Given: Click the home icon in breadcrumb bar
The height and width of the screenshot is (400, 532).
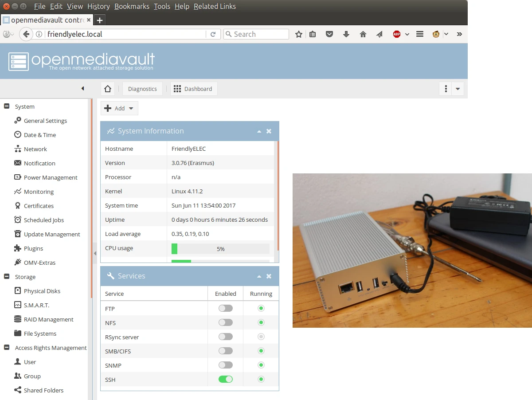Looking at the screenshot, I should click(x=107, y=89).
